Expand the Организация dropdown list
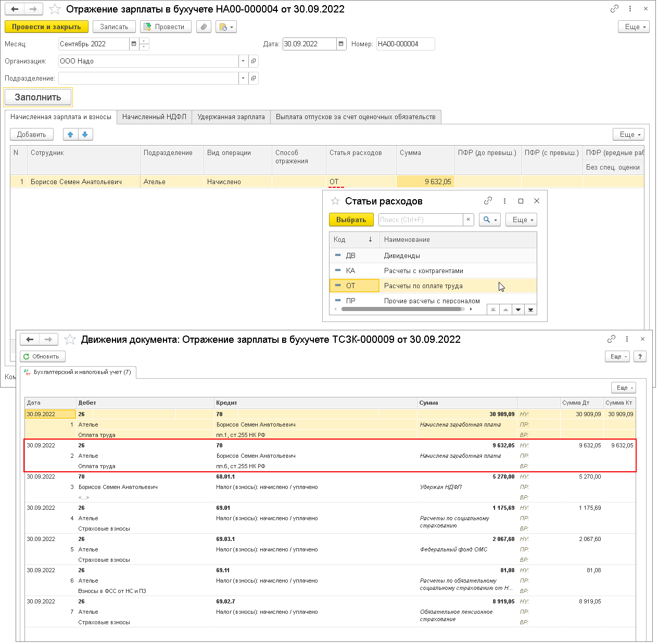This screenshot has height=644, width=658. point(243,61)
